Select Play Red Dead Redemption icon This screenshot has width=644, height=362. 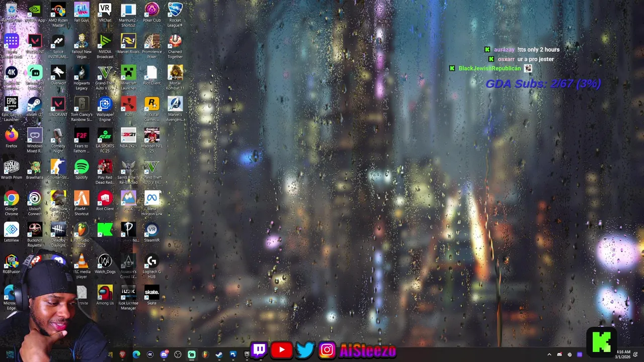(105, 172)
